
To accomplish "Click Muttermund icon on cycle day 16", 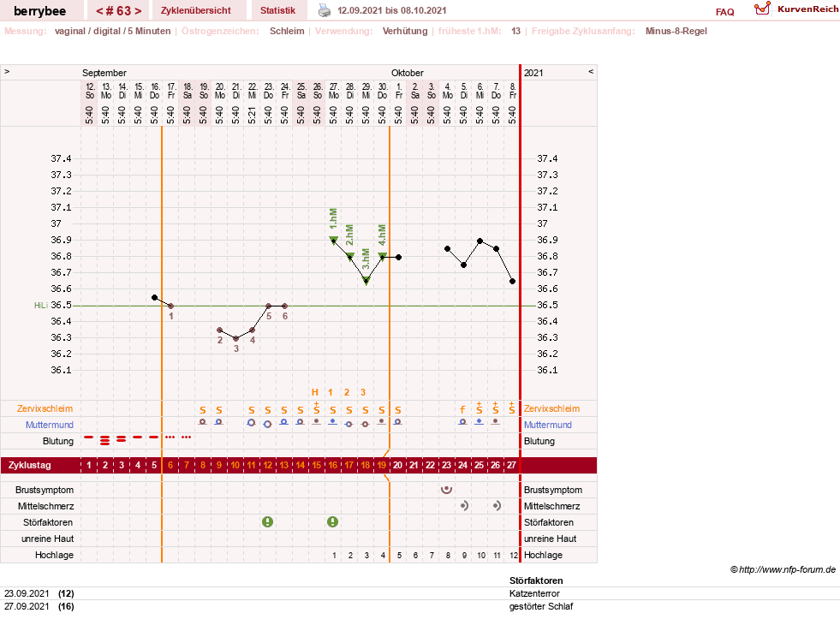I will coord(333,422).
